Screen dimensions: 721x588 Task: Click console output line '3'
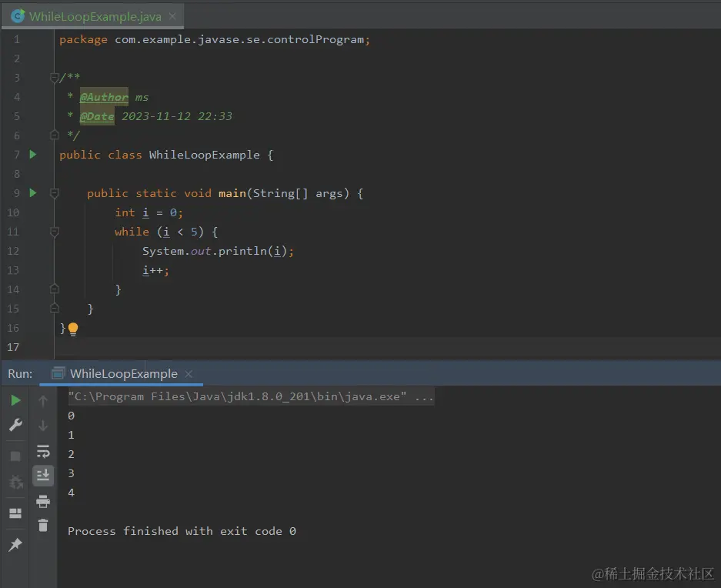[72, 473]
